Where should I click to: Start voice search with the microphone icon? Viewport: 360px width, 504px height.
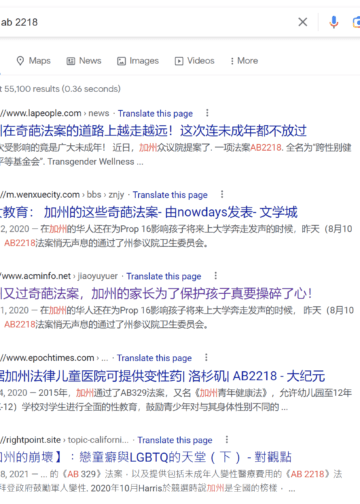click(334, 22)
